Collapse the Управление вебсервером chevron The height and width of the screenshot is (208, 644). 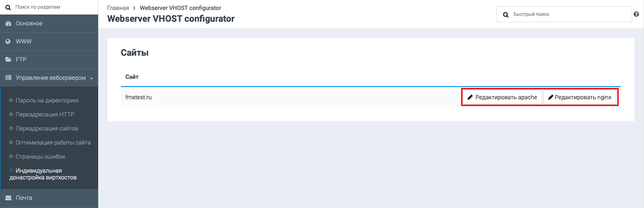tap(91, 78)
